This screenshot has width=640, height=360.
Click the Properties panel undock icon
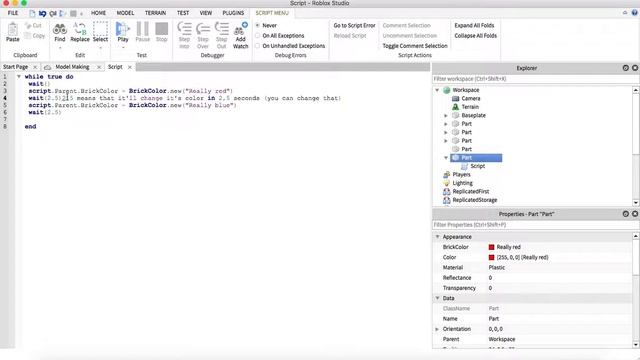click(625, 214)
